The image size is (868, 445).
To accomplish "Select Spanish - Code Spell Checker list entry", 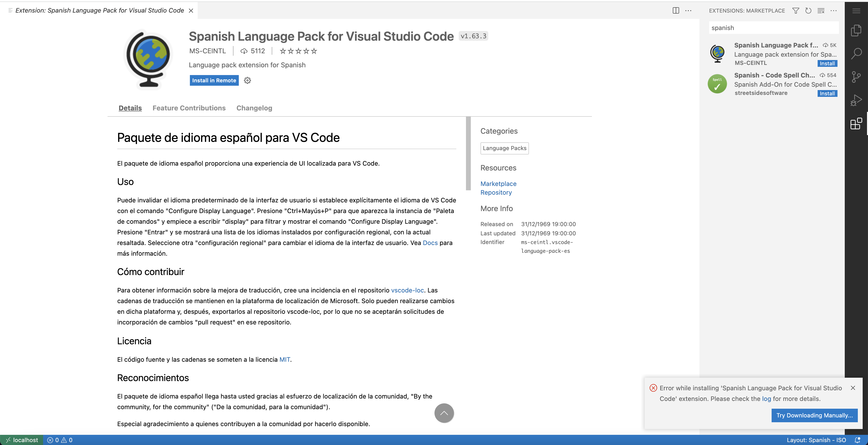I will (772, 84).
